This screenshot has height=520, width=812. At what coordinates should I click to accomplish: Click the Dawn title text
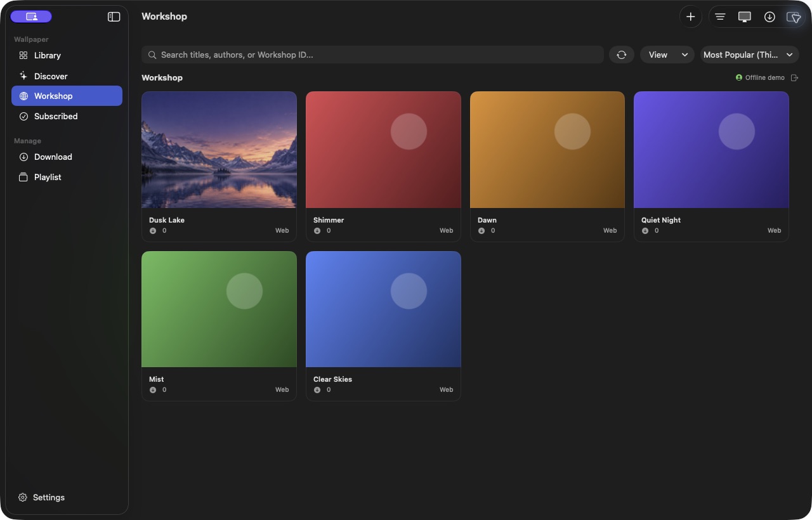[487, 220]
